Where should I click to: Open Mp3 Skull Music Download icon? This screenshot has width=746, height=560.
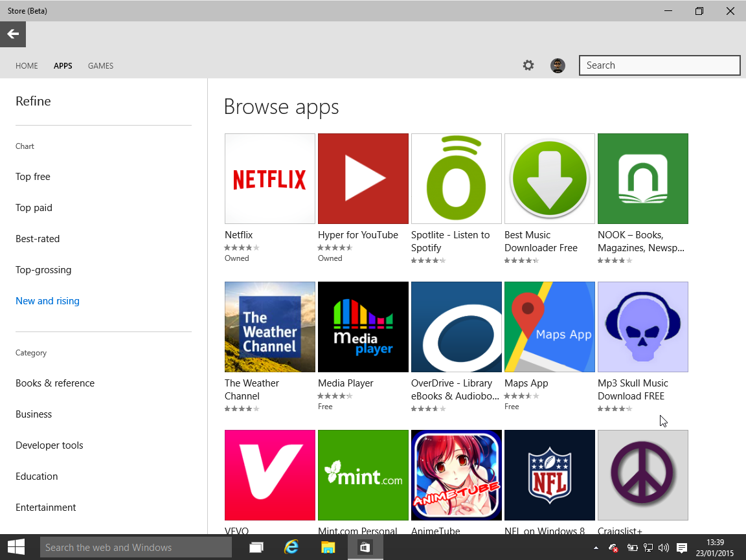pyautogui.click(x=643, y=327)
